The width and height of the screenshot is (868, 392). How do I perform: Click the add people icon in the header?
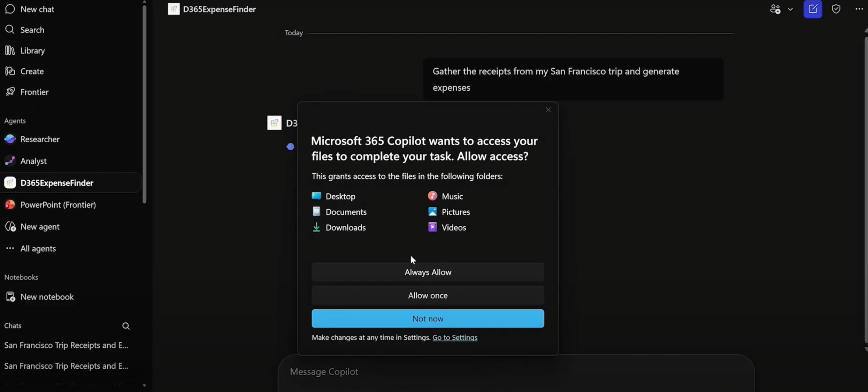pos(776,9)
